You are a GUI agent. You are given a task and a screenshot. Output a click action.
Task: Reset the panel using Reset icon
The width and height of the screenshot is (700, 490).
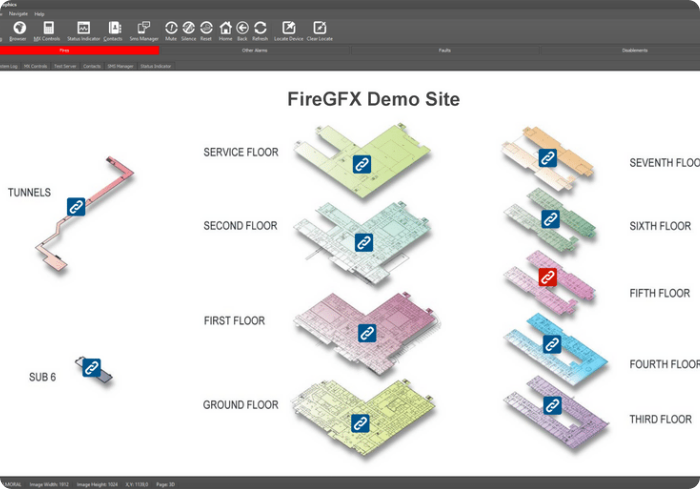206,30
